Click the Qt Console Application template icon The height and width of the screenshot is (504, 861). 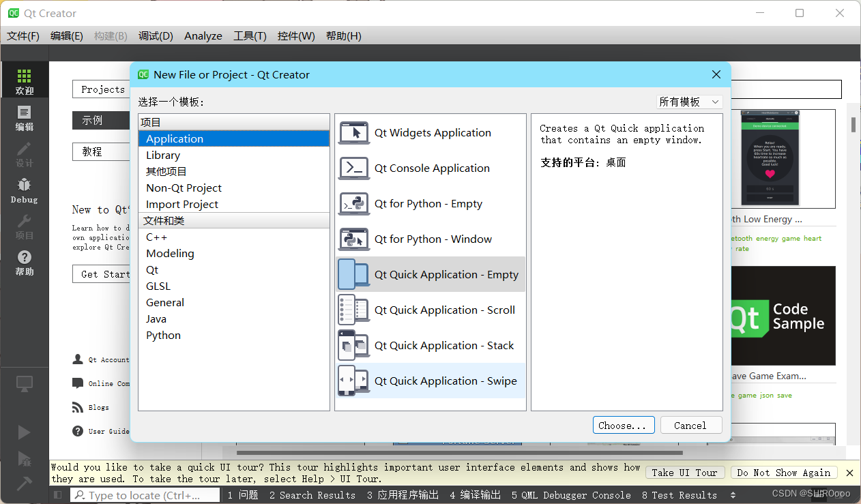tap(354, 168)
